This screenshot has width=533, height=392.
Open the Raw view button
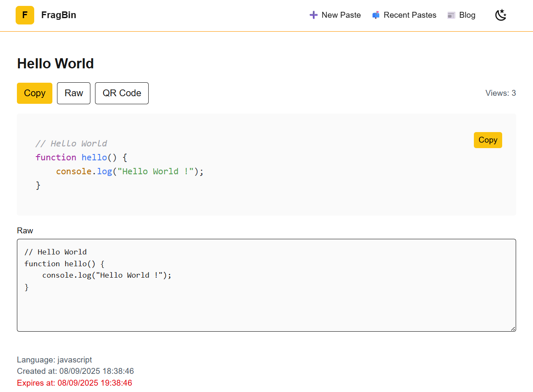click(73, 93)
